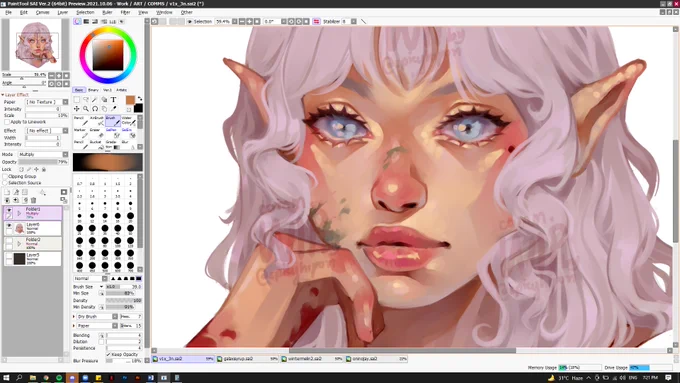680x383 pixels.
Task: Hide Layer6 with its eye icon
Action: (9, 226)
